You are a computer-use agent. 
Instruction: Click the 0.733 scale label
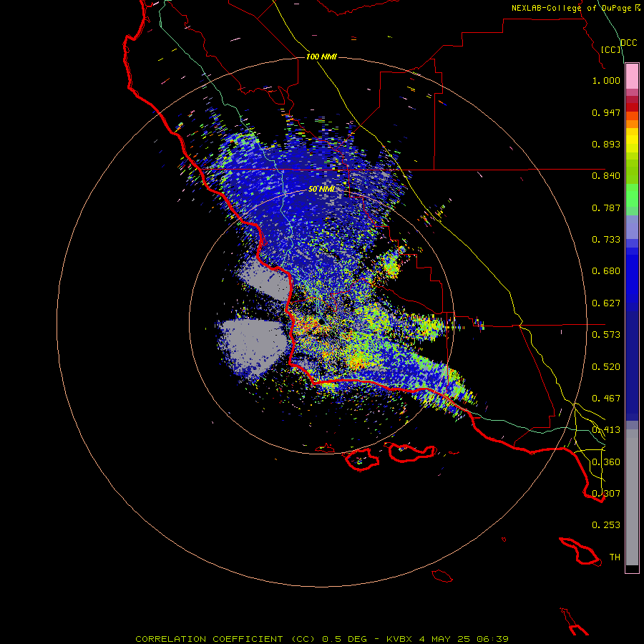click(606, 240)
